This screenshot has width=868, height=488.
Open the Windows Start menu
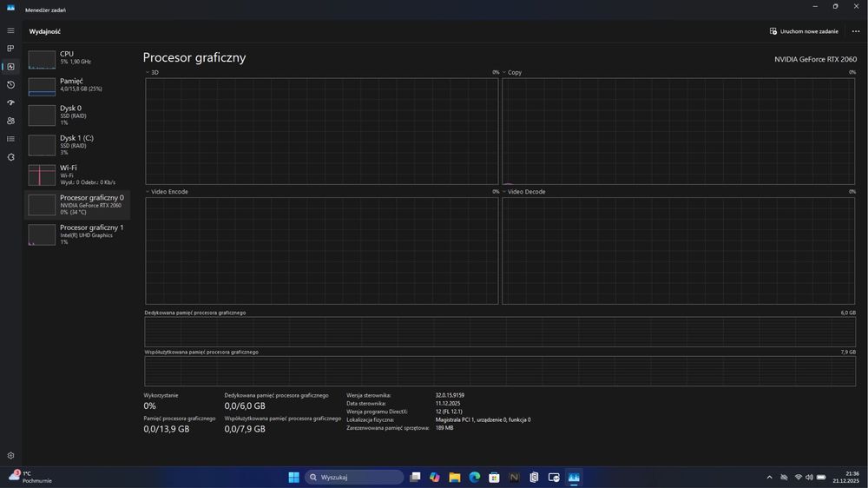[294, 477]
